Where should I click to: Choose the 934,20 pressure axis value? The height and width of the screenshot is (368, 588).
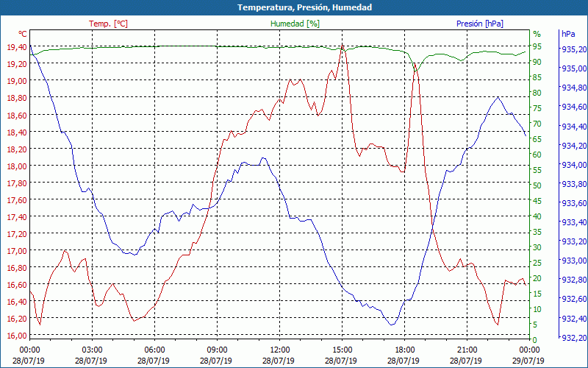(x=574, y=145)
